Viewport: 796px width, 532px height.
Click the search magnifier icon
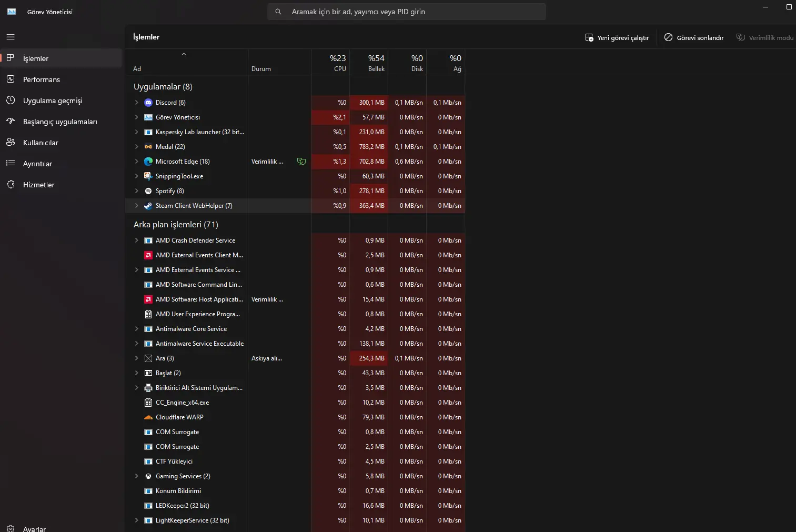coord(278,12)
